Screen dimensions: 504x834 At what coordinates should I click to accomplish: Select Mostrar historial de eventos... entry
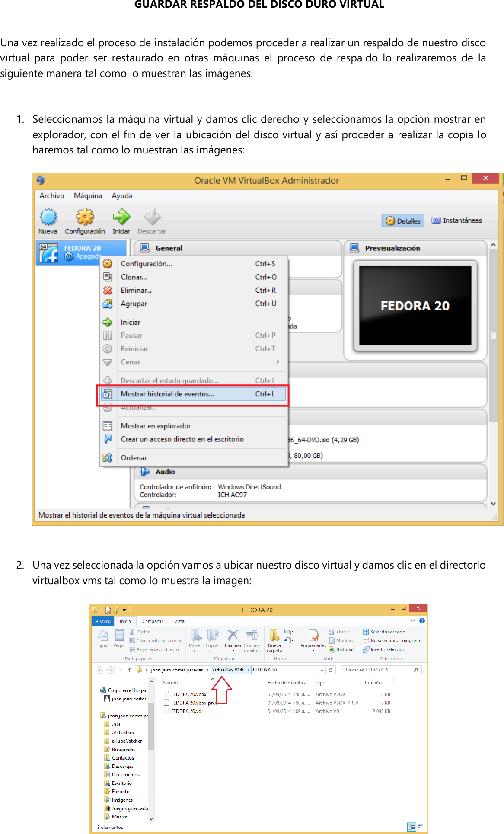pos(194,394)
